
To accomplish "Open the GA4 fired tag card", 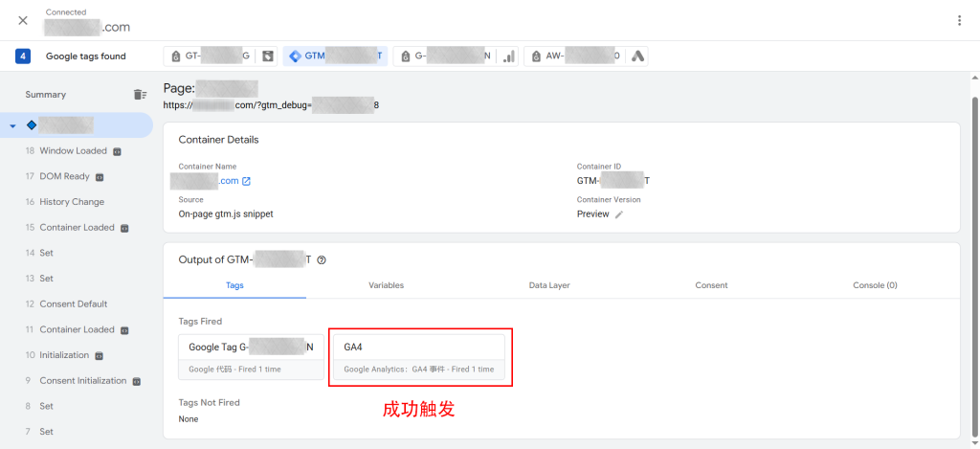I will pos(419,357).
